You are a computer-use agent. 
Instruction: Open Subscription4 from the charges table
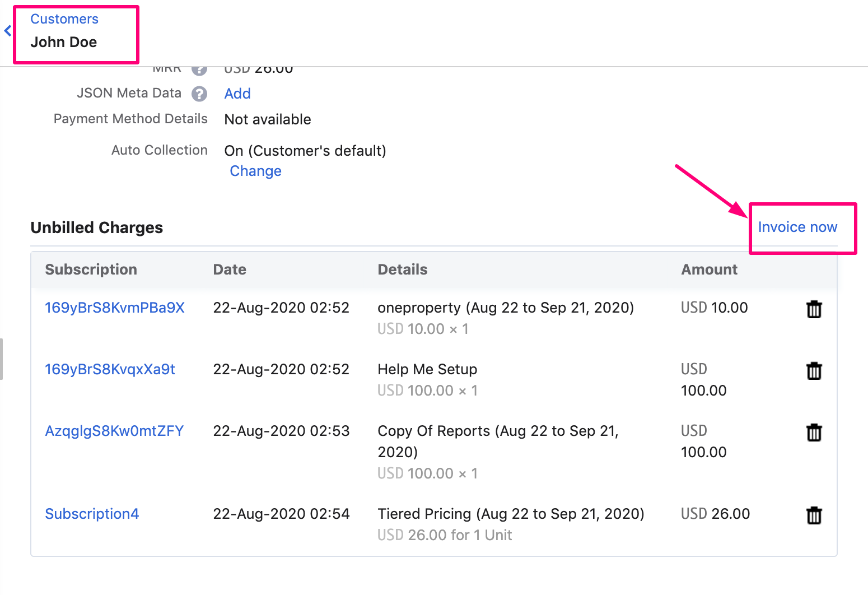pyautogui.click(x=92, y=514)
